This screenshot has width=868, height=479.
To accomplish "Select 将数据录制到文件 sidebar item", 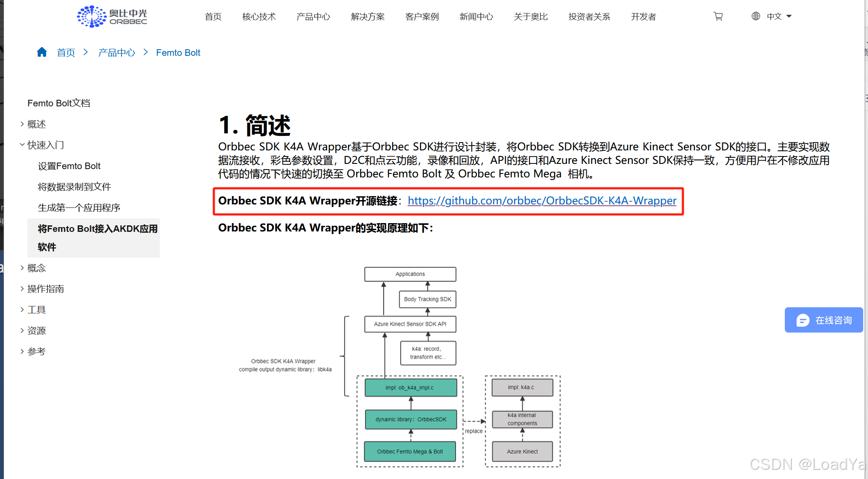I will click(74, 187).
